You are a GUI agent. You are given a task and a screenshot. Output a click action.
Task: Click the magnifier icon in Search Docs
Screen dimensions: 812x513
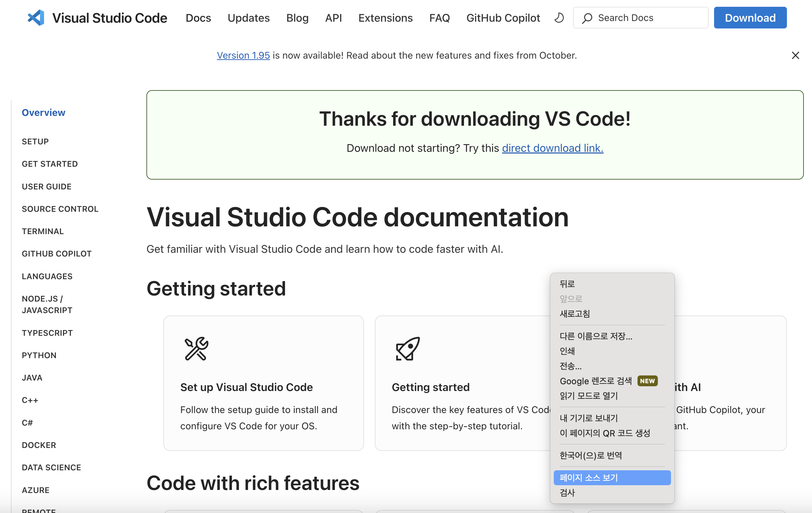(587, 18)
